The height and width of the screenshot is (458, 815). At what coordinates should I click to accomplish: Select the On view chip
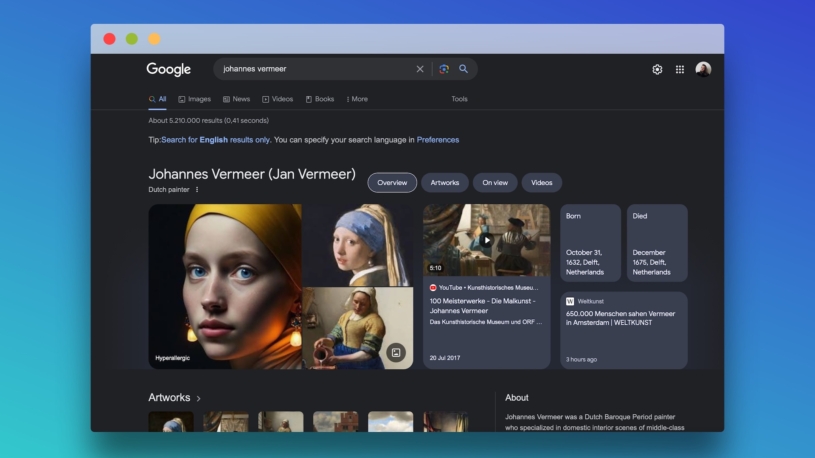point(494,182)
